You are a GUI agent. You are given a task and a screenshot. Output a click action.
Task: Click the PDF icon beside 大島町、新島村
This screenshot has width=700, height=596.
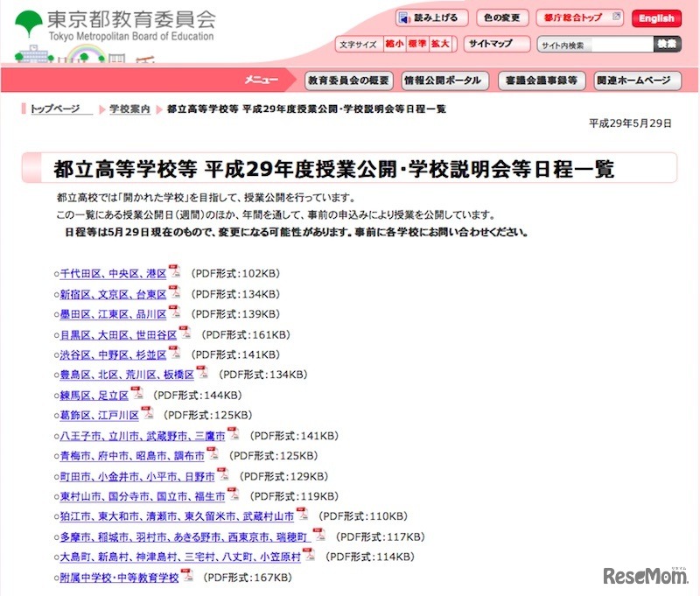(309, 554)
